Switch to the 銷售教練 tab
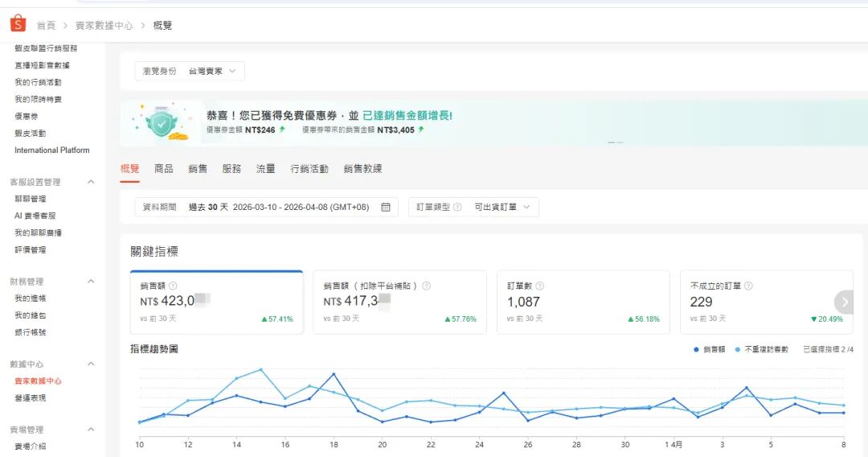The image size is (868, 457). 362,168
